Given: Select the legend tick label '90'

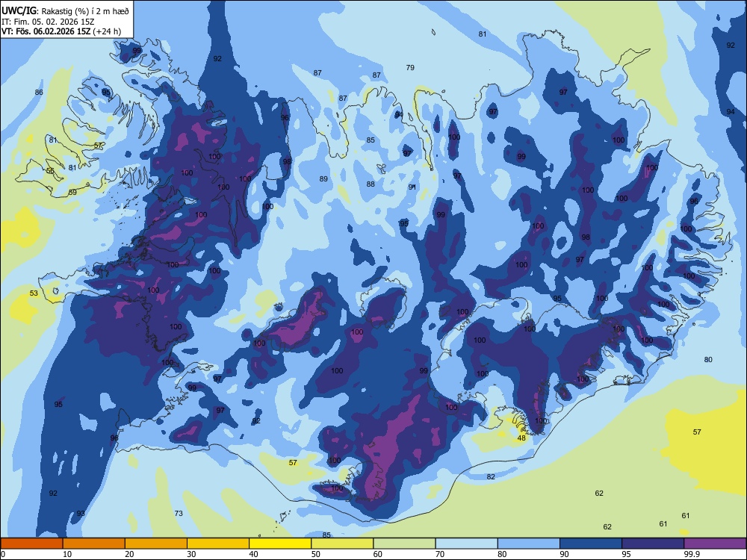Looking at the screenshot, I should pos(564,554).
